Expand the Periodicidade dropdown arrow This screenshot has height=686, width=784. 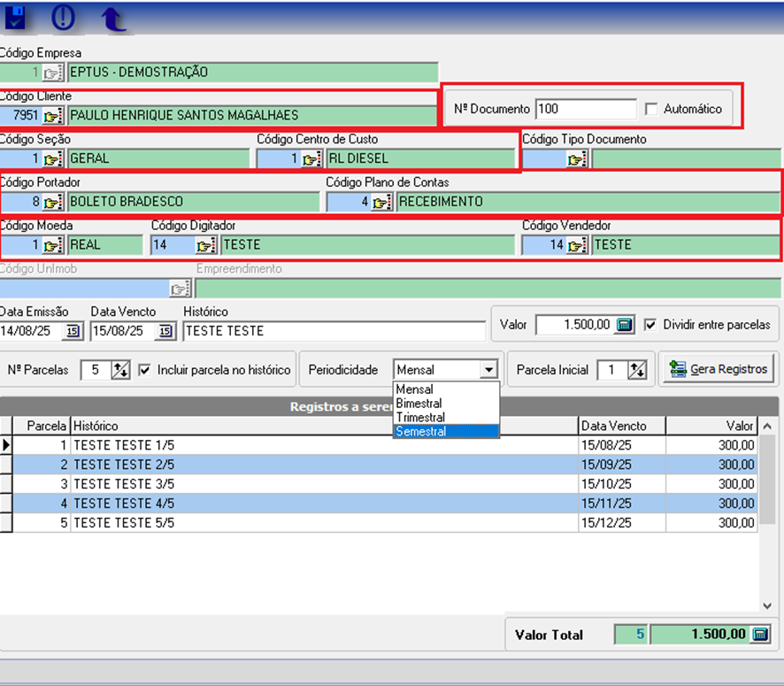[488, 370]
